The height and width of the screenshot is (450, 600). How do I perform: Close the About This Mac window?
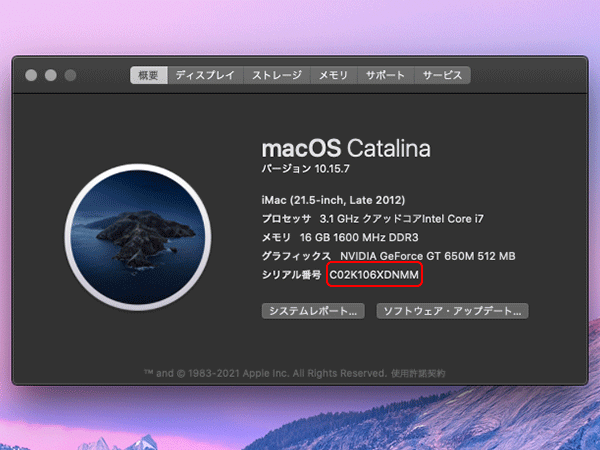click(31, 75)
